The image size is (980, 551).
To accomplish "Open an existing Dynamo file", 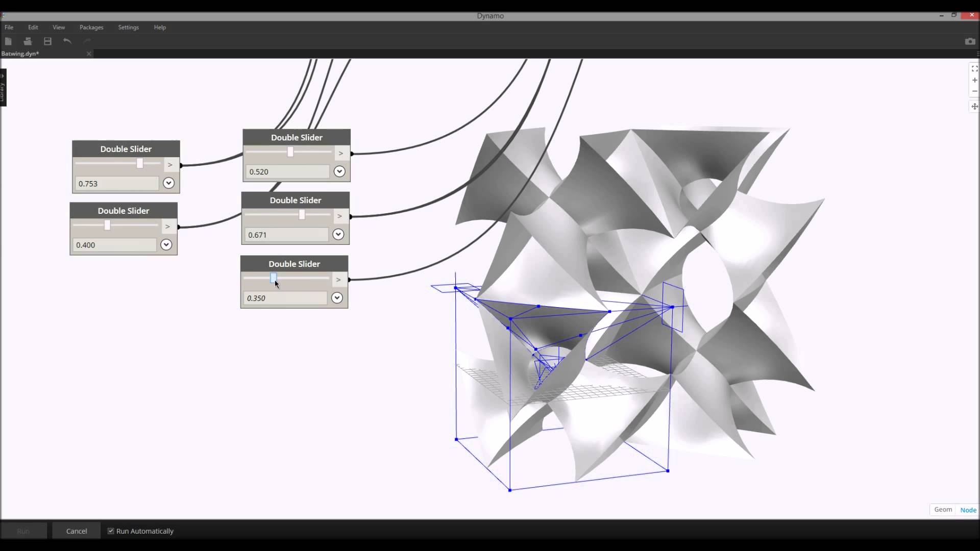I will tap(27, 41).
